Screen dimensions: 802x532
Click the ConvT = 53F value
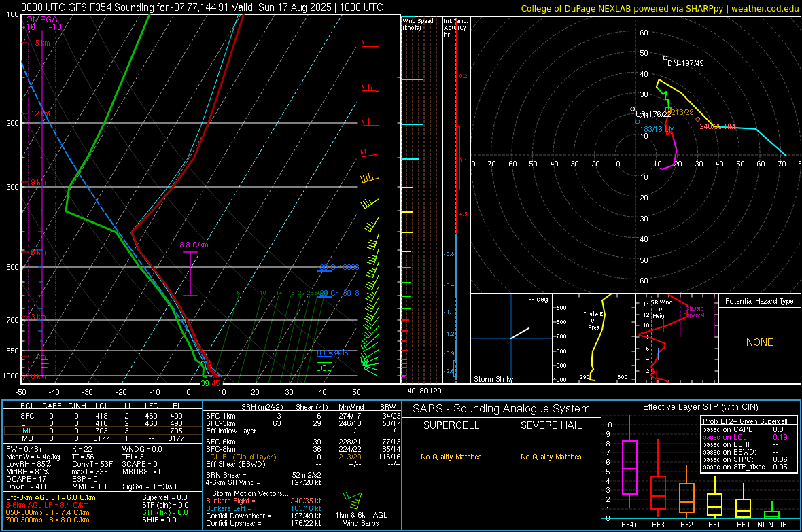coord(92,464)
